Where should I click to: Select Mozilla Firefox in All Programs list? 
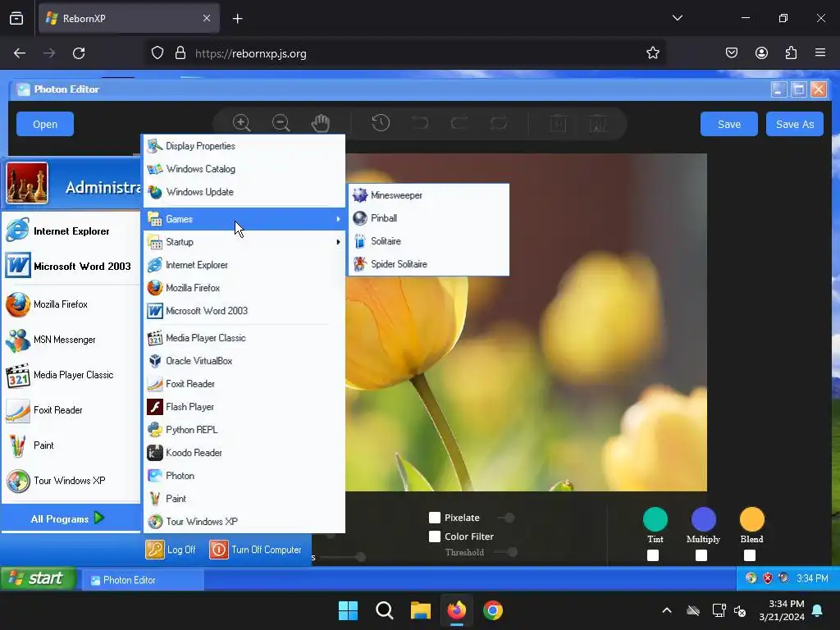click(x=244, y=288)
